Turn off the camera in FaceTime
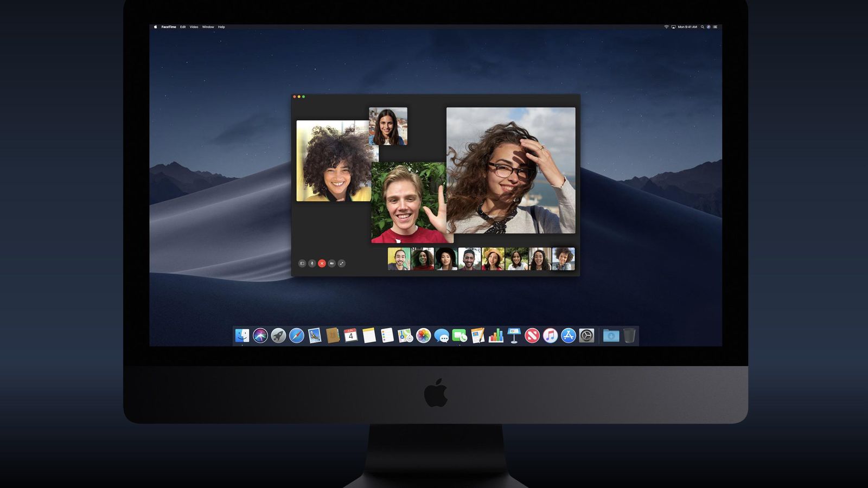The width and height of the screenshot is (868, 488). pyautogui.click(x=331, y=264)
